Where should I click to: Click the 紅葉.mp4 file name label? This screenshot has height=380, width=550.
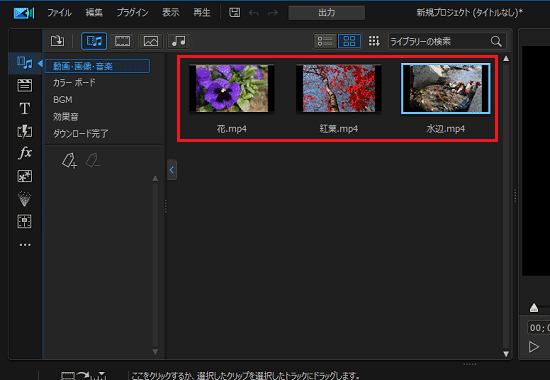coord(338,129)
